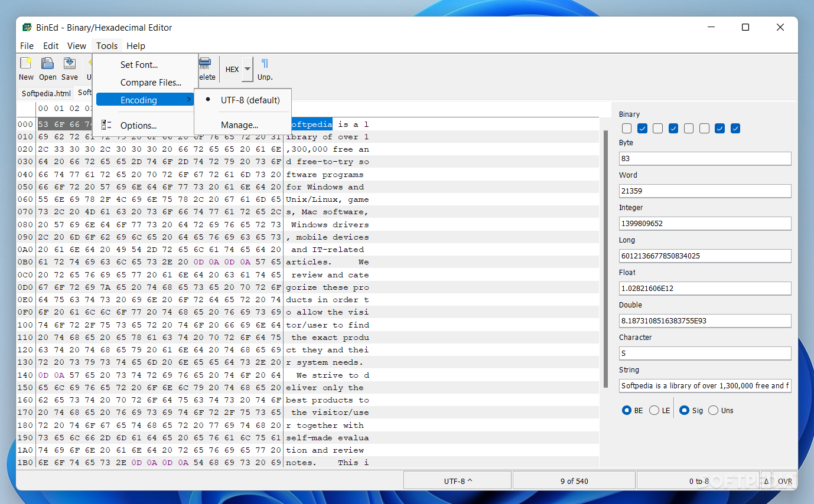This screenshot has width=814, height=504.
Task: Click Manage... in Encoding submenu
Action: 243,125
